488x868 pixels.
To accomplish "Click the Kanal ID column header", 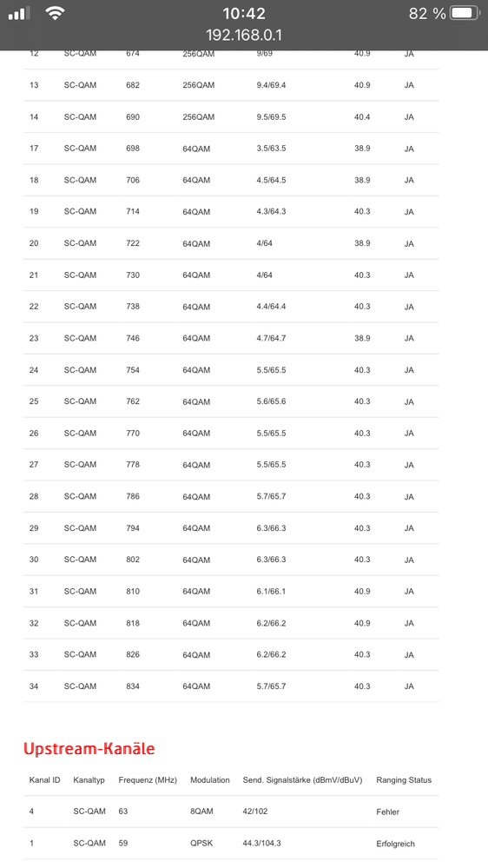I will [x=45, y=780].
